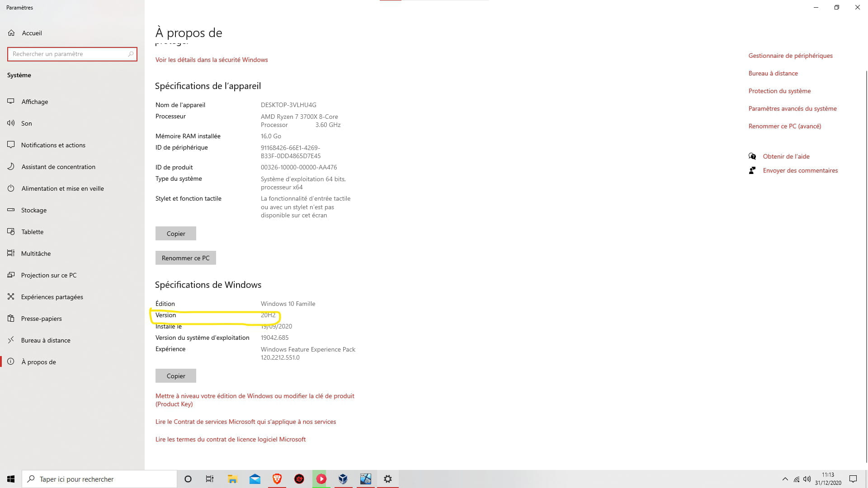The width and height of the screenshot is (868, 488).
Task: Open Projection sur ce PC page
Action: [72, 275]
